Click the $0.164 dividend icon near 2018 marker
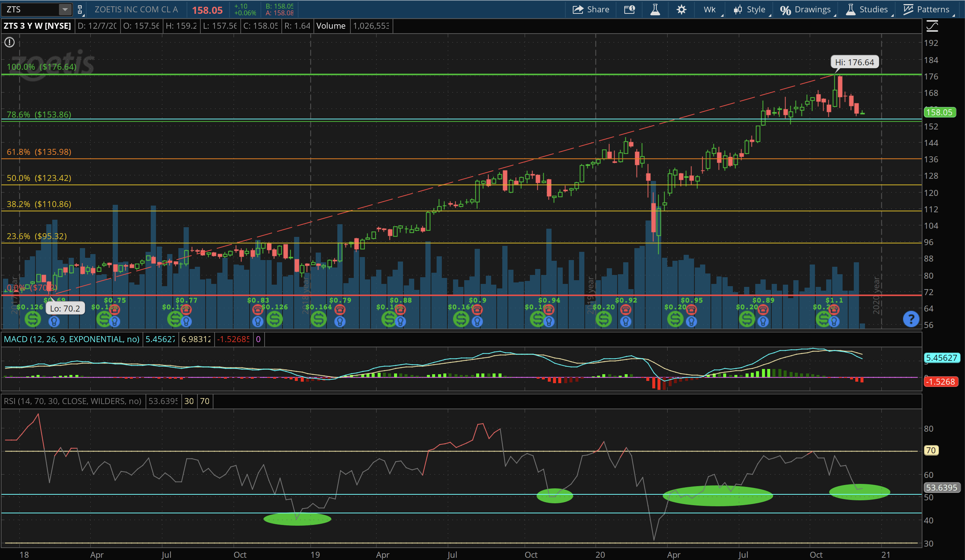Viewport: 965px width, 560px height. pos(319,319)
